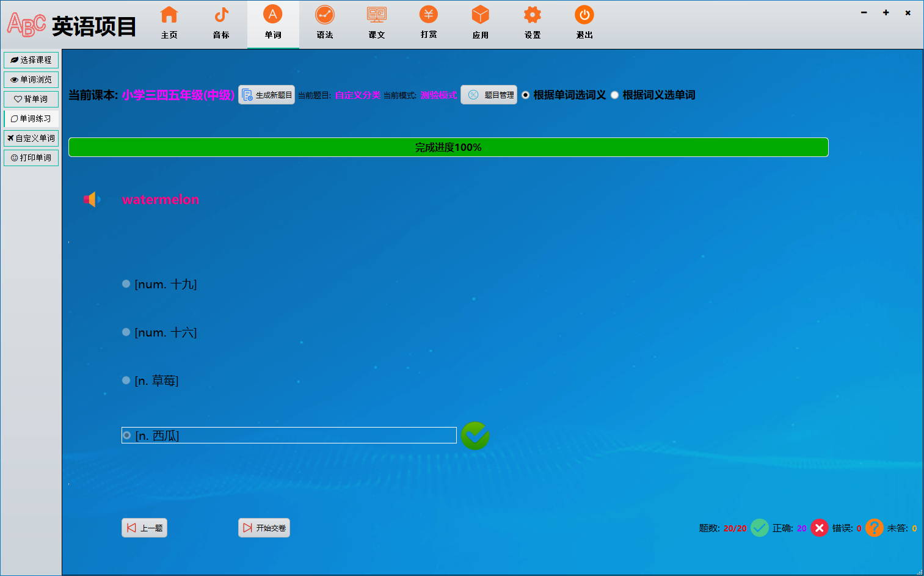Click textbook name 小学三四五年级(中级)
The image size is (924, 576).
click(178, 95)
